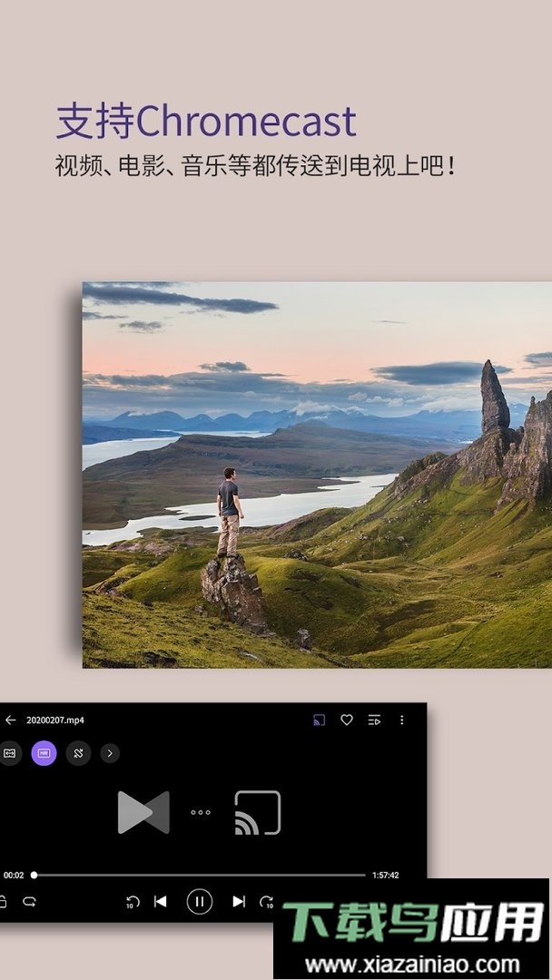Click the landscape video preview image
The image size is (552, 980).
click(x=317, y=475)
